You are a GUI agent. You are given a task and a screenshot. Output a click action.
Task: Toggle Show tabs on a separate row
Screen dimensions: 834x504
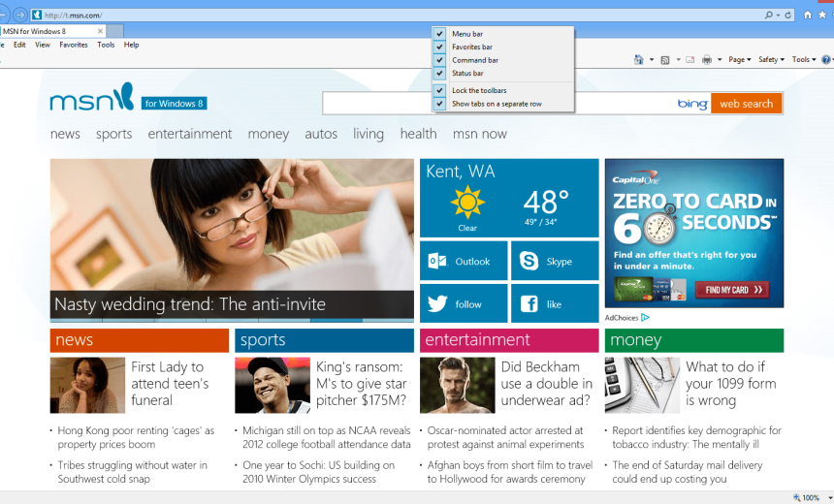click(x=503, y=104)
